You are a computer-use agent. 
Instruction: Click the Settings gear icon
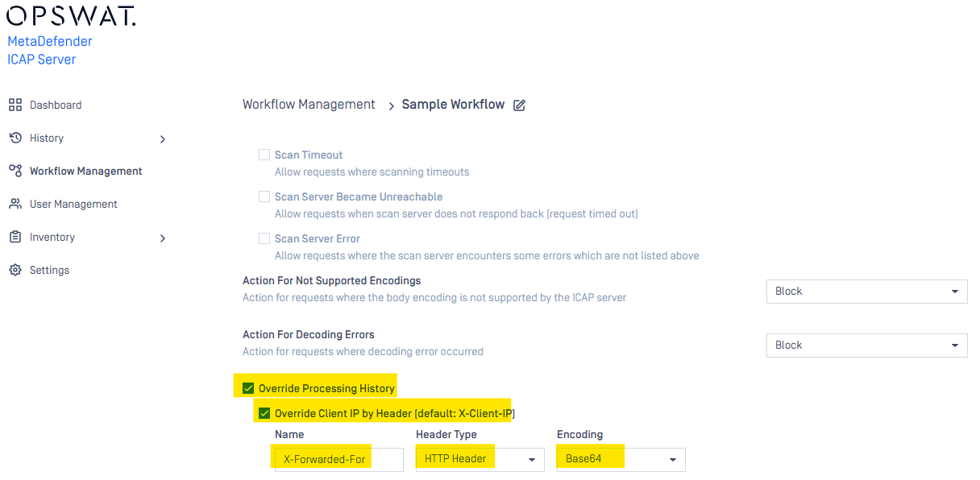click(15, 270)
